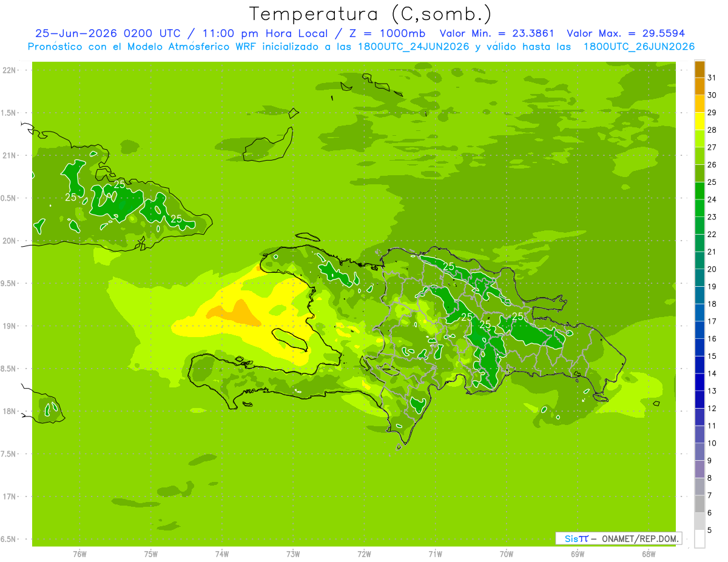The image size is (728, 562).
Task: Click the latitude axis label "21N"
Action: pos(9,155)
